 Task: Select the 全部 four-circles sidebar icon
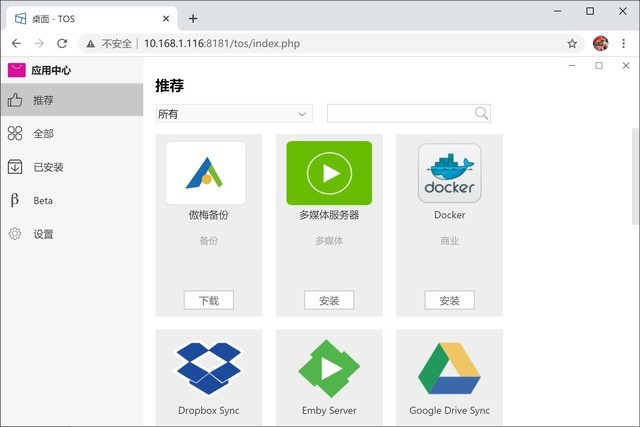[x=15, y=133]
